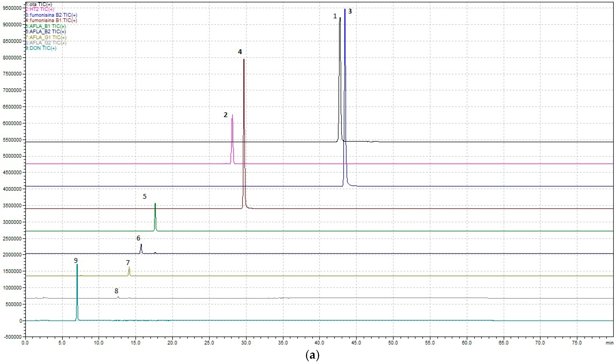Click the 'AFLA_B2 TIC(+)' legend label

tap(46, 32)
